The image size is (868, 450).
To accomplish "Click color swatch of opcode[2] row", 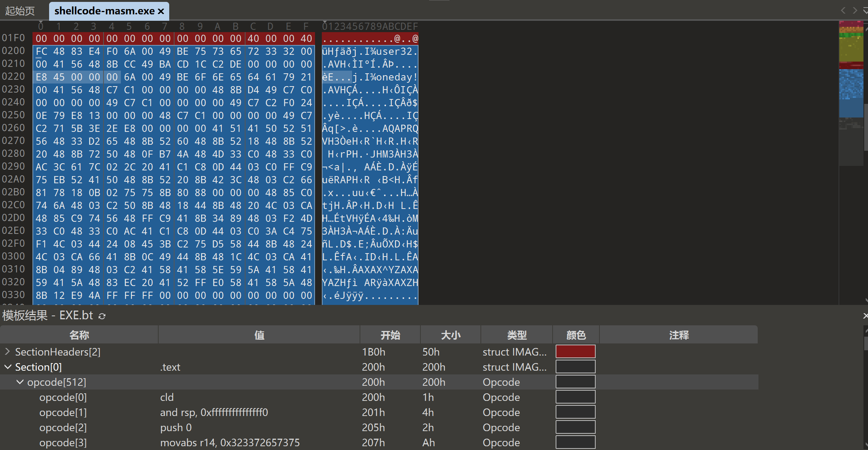I will tap(575, 427).
